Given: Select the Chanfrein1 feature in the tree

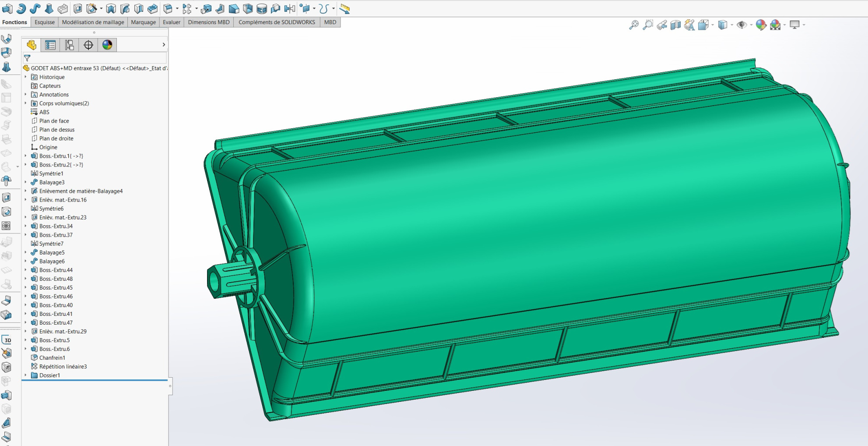Looking at the screenshot, I should 52,358.
